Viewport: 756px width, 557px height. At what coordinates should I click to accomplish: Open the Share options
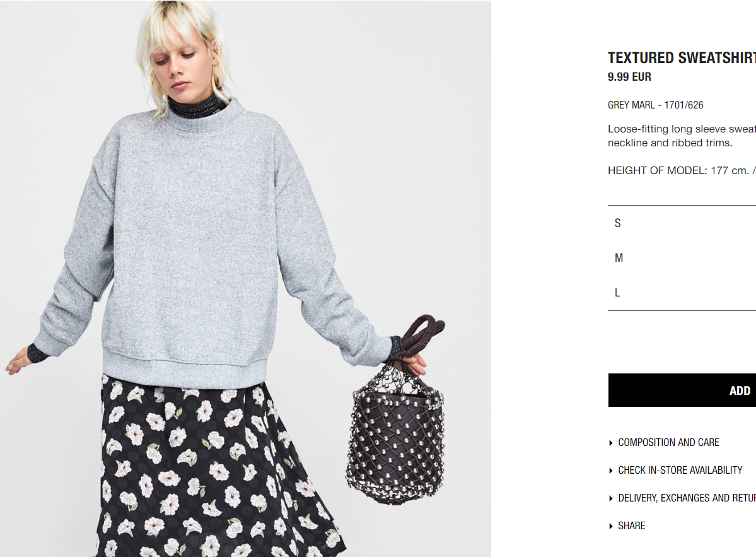point(631,525)
